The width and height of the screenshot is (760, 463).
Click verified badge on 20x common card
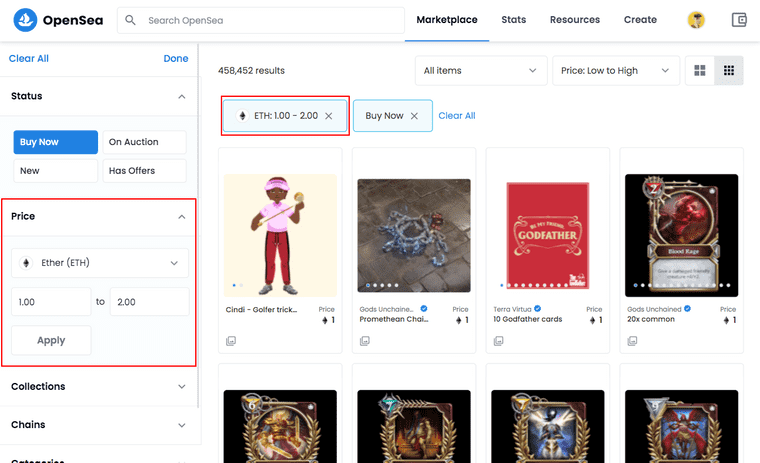(x=687, y=309)
